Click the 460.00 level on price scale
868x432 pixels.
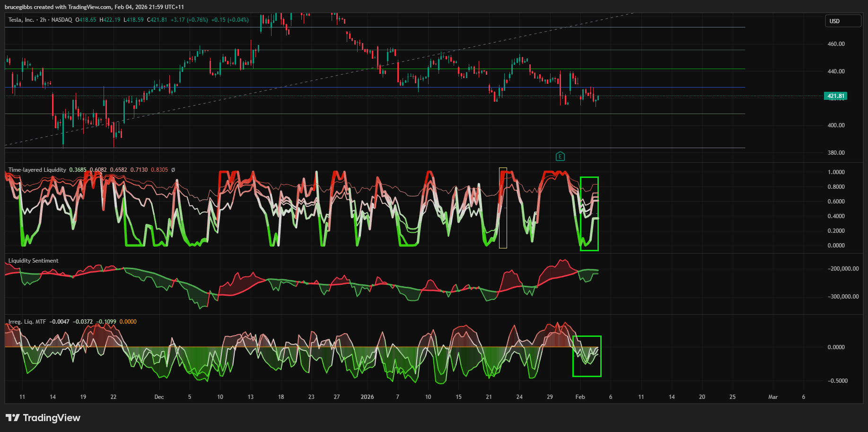point(836,44)
